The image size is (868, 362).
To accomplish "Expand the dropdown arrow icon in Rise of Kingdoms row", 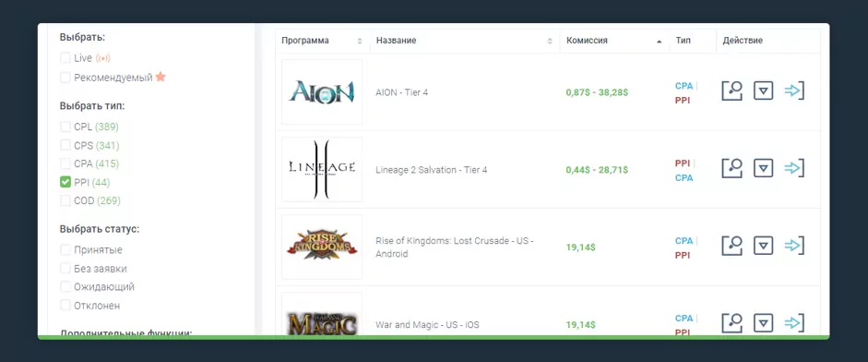I will tap(764, 246).
